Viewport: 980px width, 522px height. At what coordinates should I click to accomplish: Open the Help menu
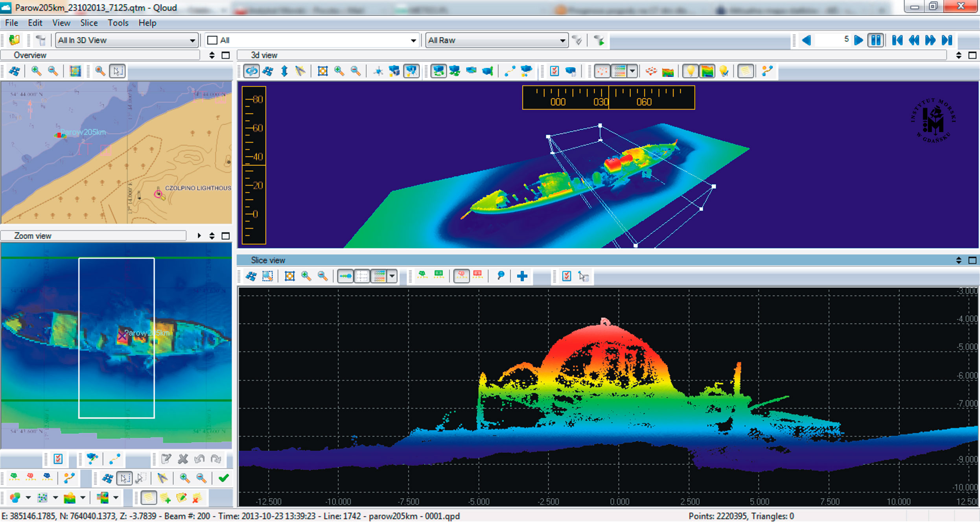[x=147, y=23]
